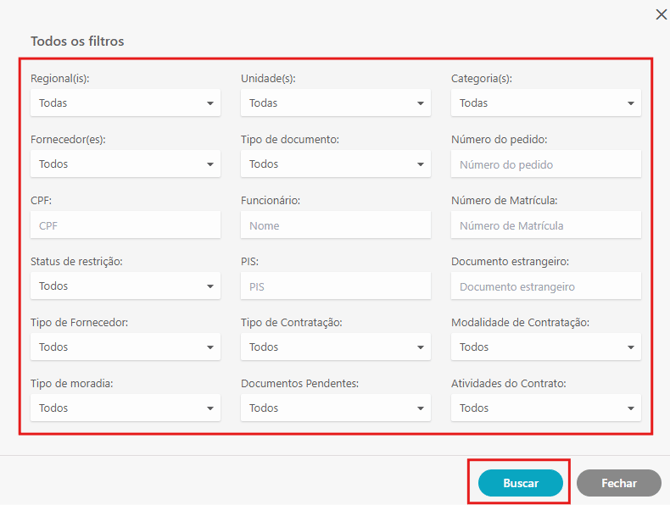The height and width of the screenshot is (505, 670).
Task: Click the Tipo de moradia: label
Action: (72, 384)
